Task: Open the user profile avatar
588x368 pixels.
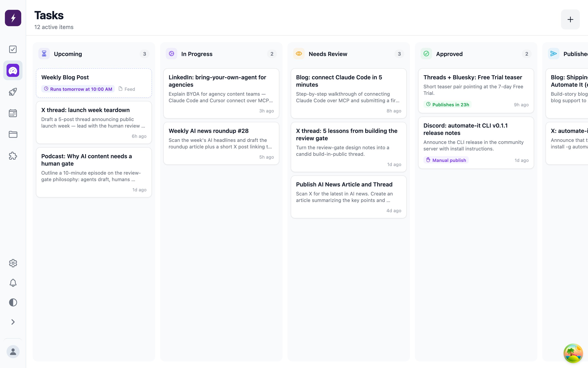Action: [13, 351]
